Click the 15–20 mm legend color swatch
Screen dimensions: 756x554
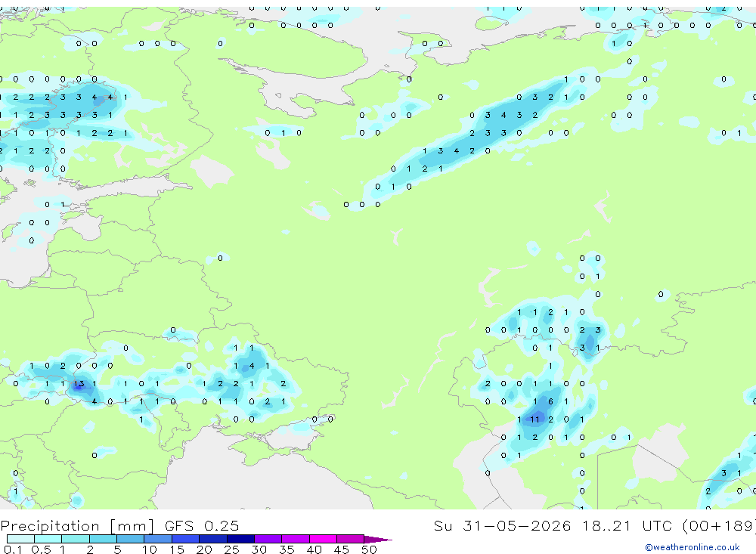click(x=185, y=539)
